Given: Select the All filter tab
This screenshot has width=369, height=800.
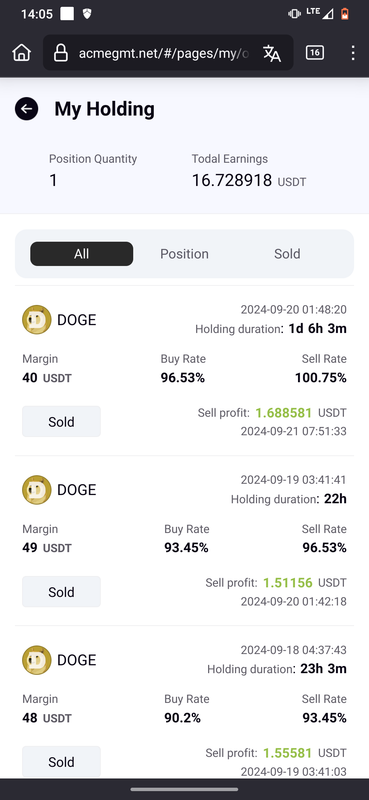Looking at the screenshot, I should 82,254.
